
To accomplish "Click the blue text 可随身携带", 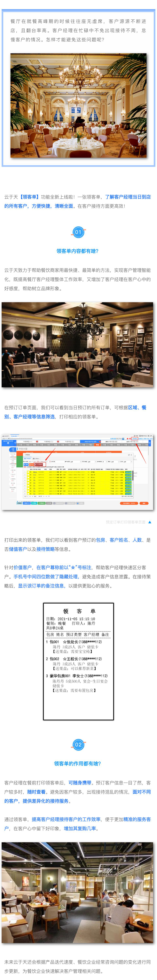I will pos(80,783).
